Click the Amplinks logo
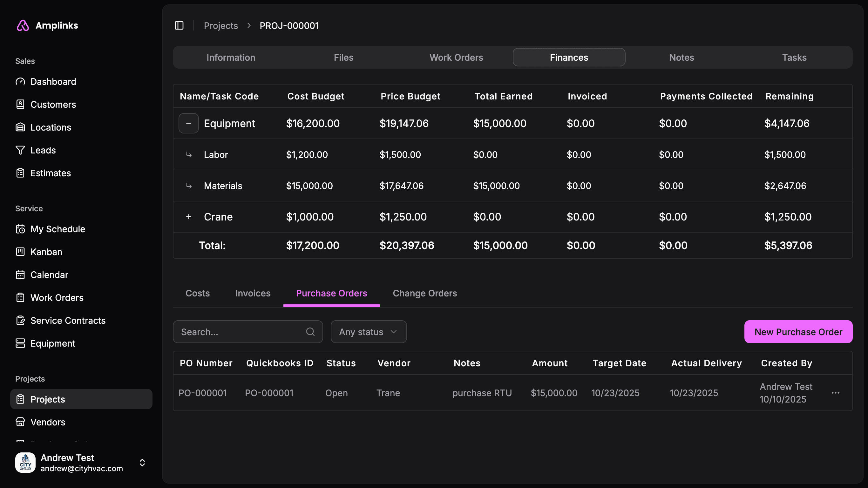This screenshot has width=868, height=488. click(23, 26)
